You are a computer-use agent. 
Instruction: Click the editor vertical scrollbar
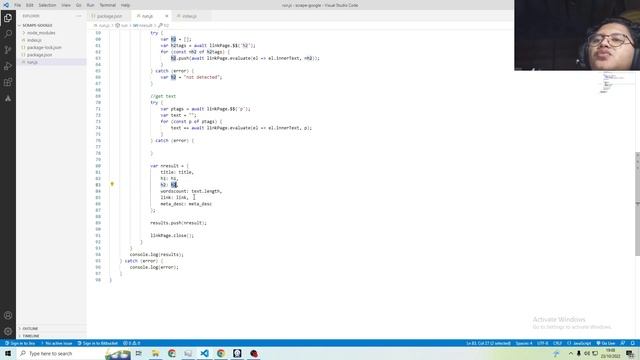point(637,204)
